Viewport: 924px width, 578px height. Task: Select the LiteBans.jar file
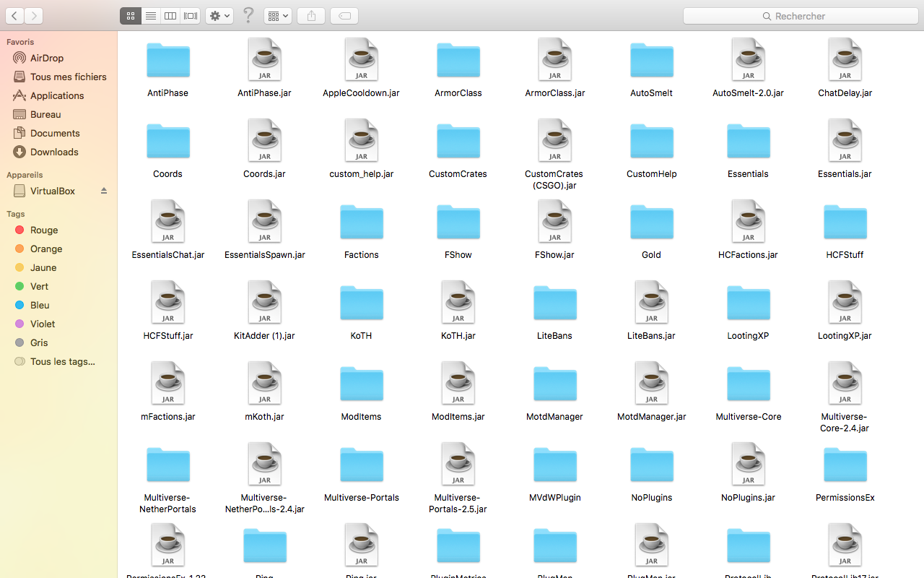[652, 303]
